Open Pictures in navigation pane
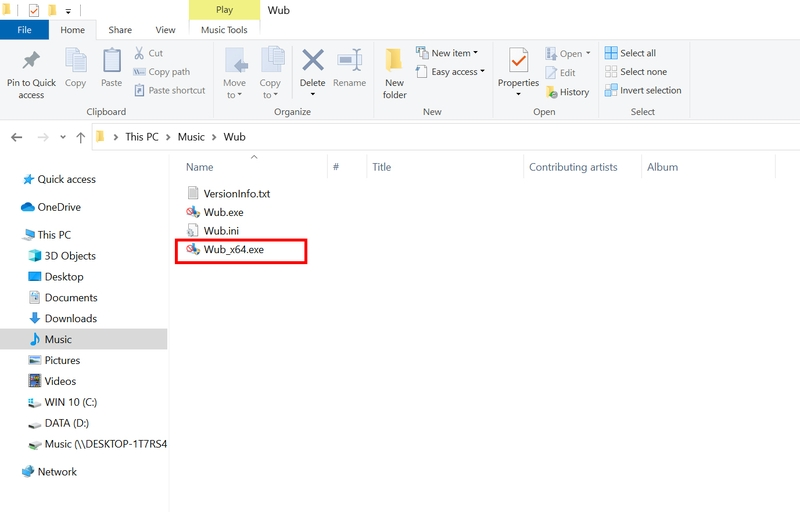This screenshot has width=800, height=512. (55, 360)
